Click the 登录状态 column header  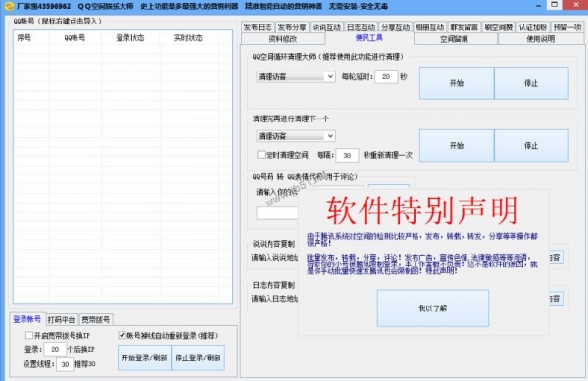129,38
